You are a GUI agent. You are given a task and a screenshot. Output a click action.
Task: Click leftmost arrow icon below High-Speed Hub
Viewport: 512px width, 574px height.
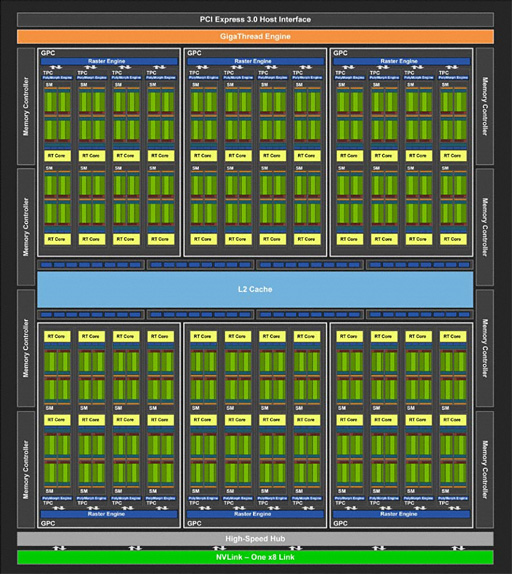(59, 548)
